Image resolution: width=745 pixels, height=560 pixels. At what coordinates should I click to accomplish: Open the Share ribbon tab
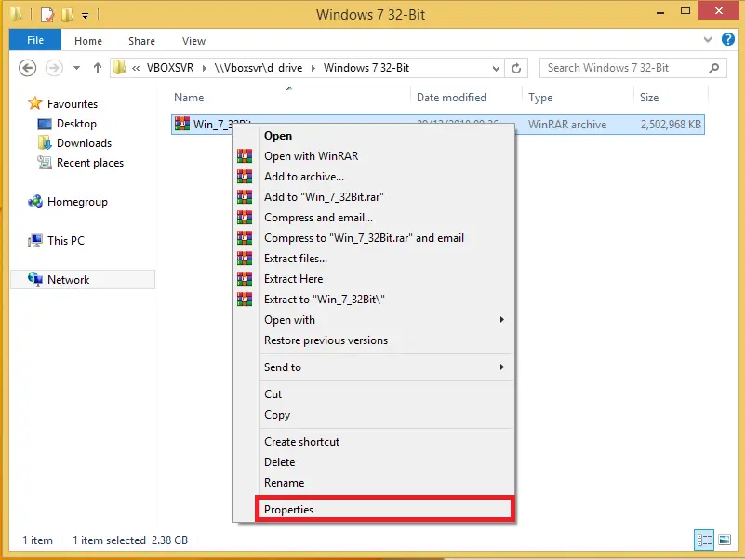pos(141,41)
